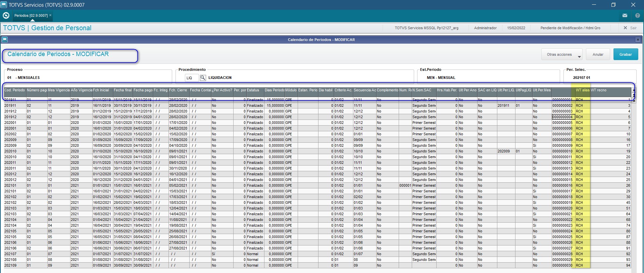Open the mail envelope icon

click(x=625, y=15)
